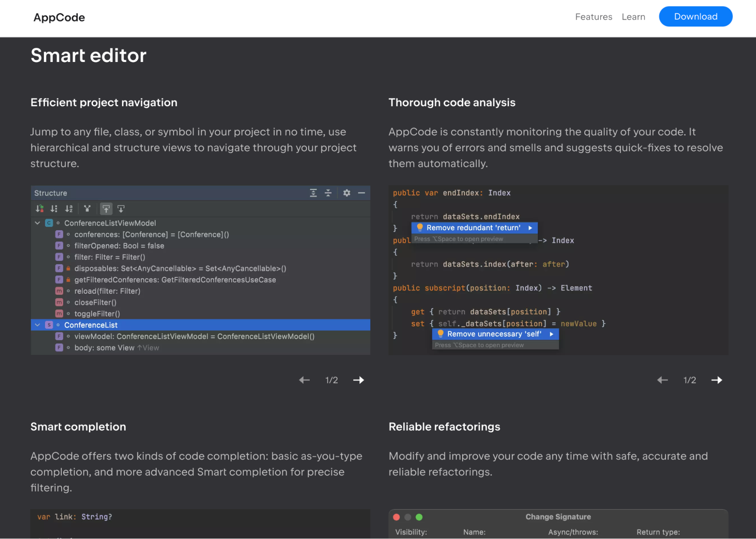Click class icon beside ConferenceListViewModel

[49, 223]
